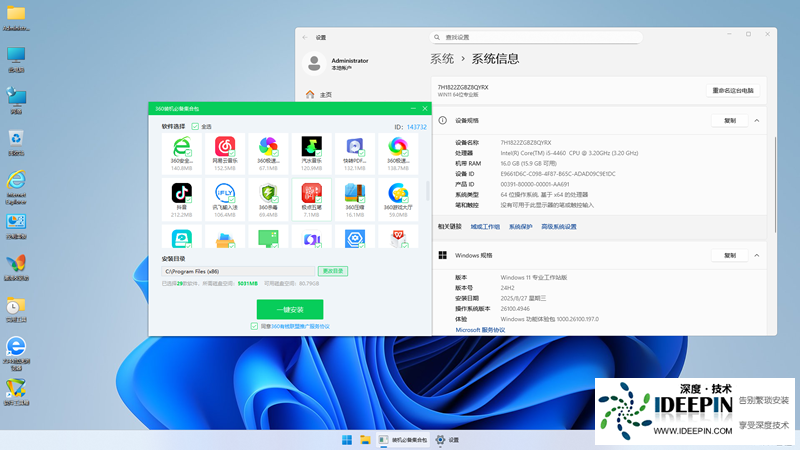Image resolution: width=800 pixels, height=450 pixels.
Task: Uncheck the 360 promotion agreement checkbox
Action: coord(254,326)
